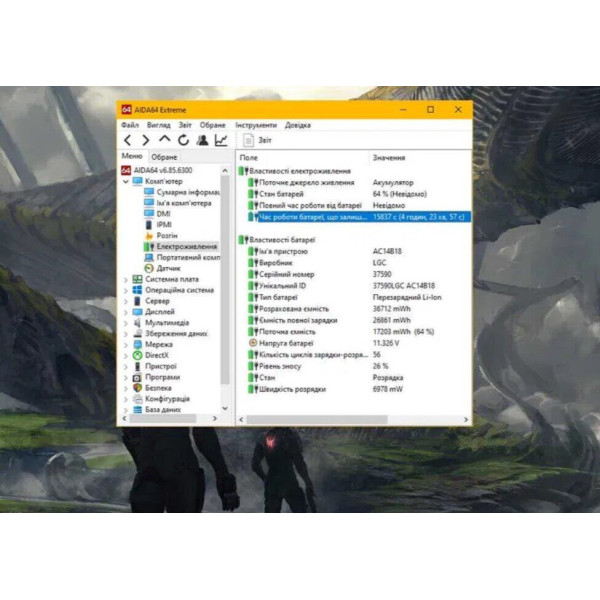Select the highlighted Час роботи батареї row
The height and width of the screenshot is (600, 600).
point(359,217)
